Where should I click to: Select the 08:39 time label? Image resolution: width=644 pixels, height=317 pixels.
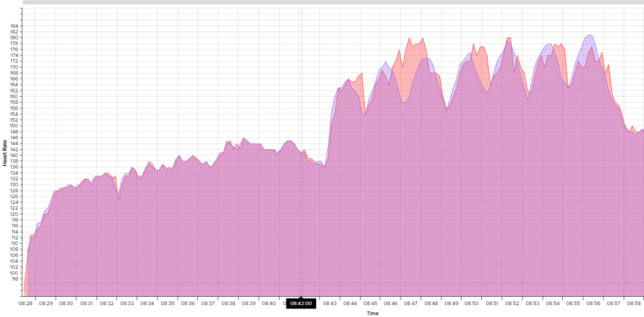point(249,303)
